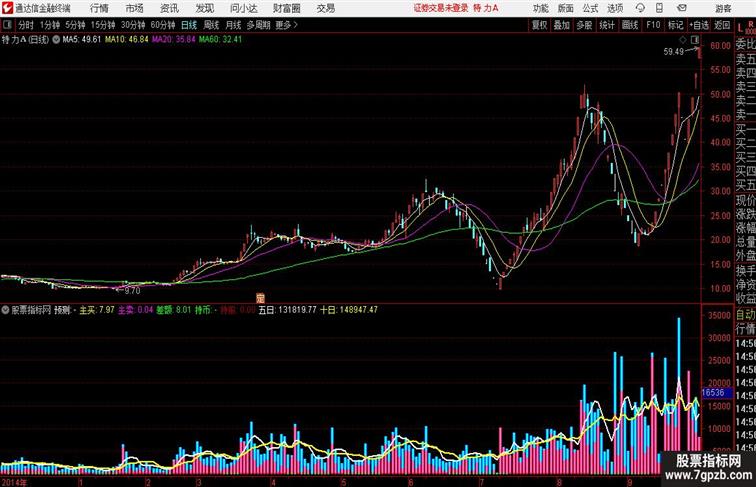Open the 资讯 menu
Screen dimensions: 756x487
[169, 8]
